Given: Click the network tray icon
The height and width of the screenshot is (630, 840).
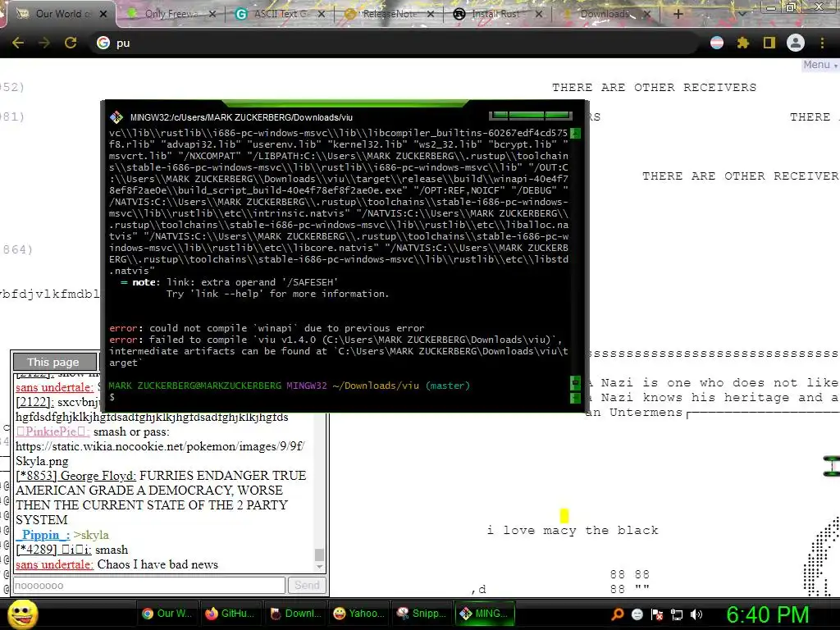Looking at the screenshot, I should click(x=677, y=614).
